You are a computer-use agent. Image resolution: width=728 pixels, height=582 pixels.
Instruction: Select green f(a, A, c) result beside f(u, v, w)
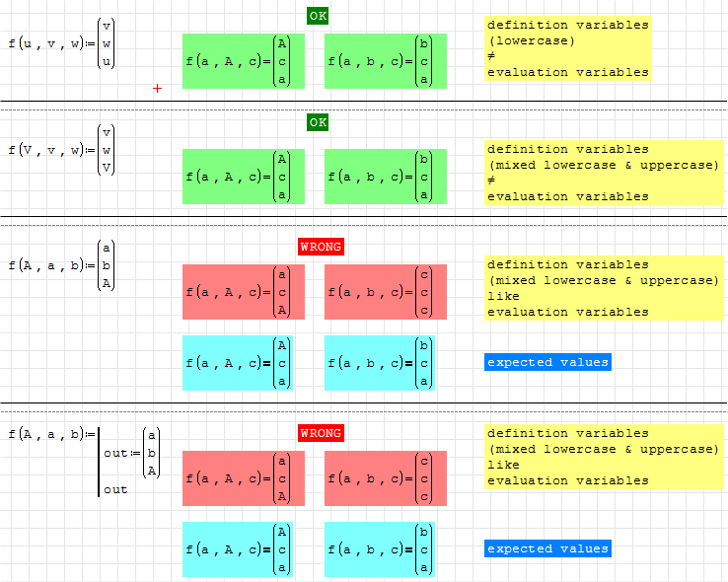243,61
